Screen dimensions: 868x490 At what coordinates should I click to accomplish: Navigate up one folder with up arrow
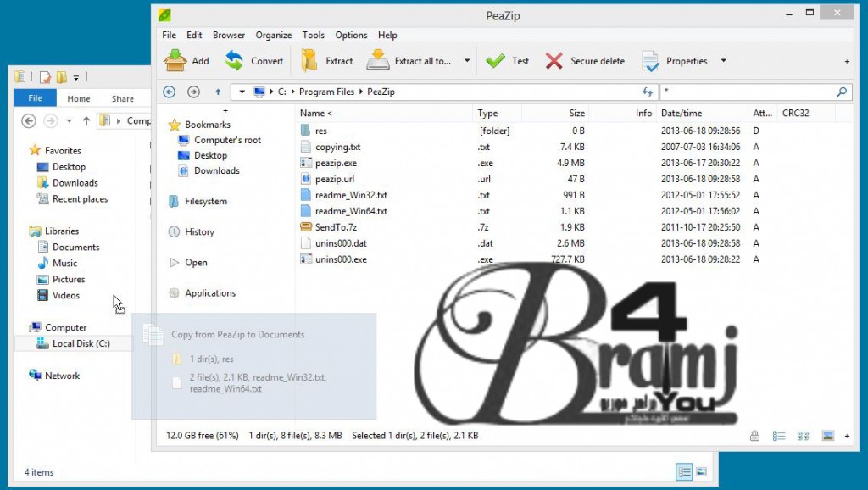tap(218, 92)
